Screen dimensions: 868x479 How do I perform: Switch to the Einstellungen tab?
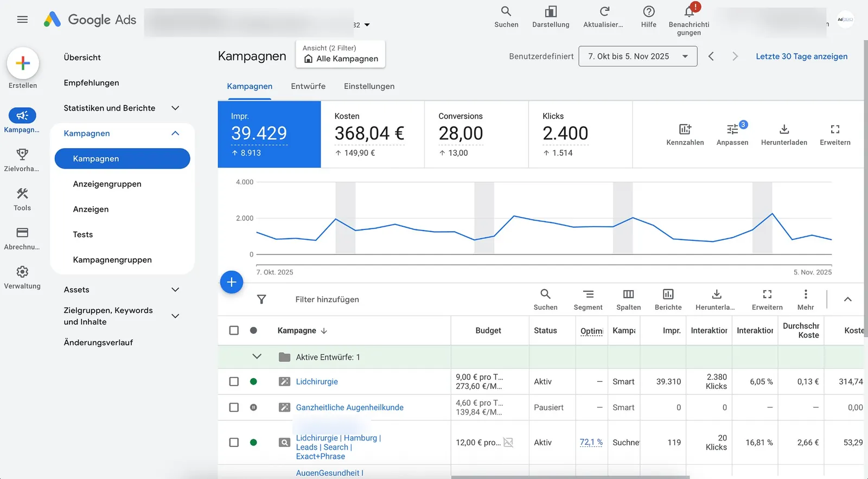point(369,86)
